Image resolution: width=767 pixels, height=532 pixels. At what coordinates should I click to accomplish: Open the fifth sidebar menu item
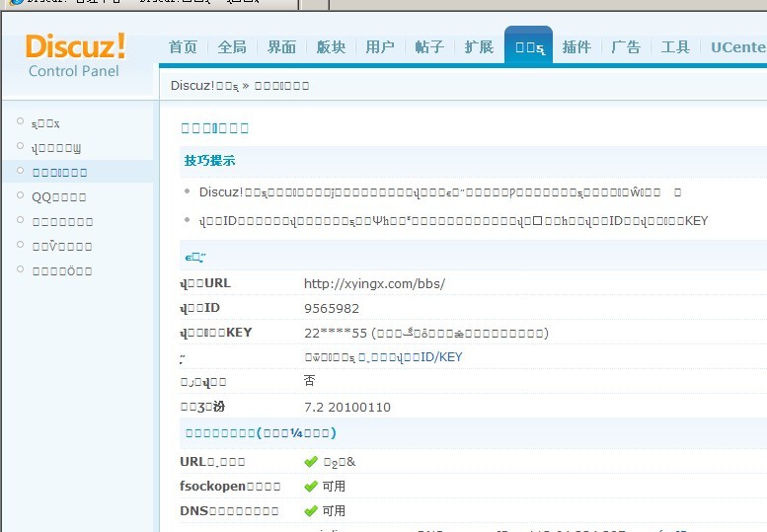[62, 221]
